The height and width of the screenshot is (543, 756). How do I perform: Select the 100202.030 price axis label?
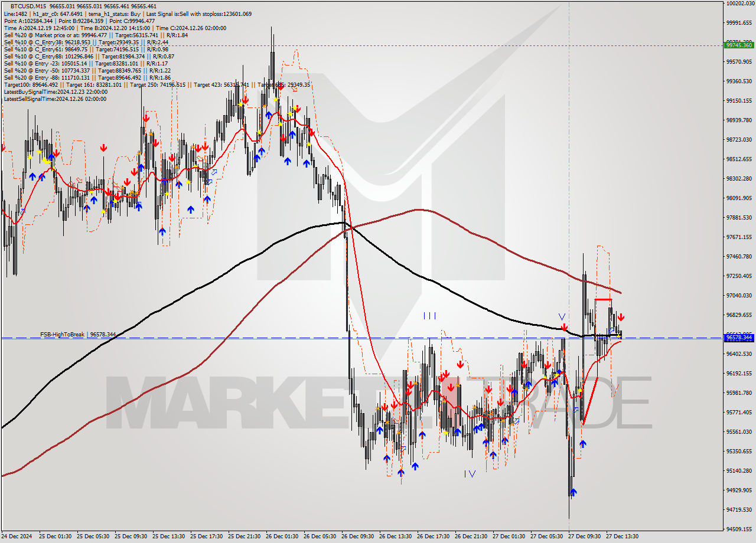pos(741,3)
